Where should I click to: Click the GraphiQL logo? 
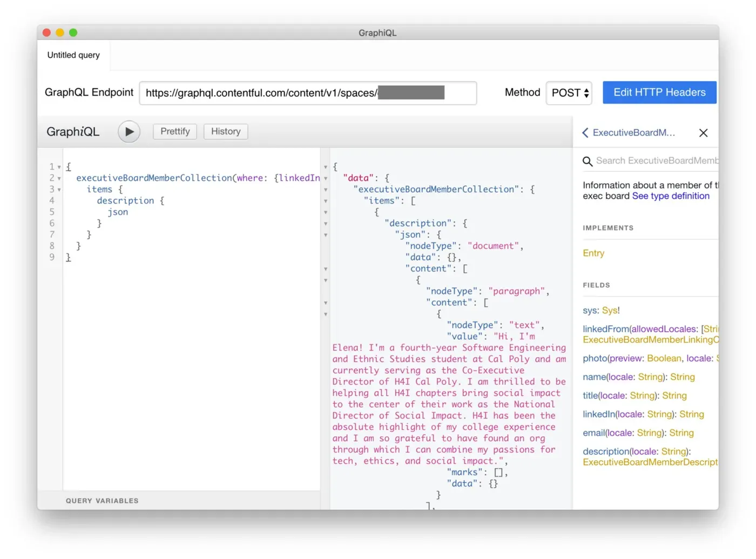pyautogui.click(x=72, y=131)
